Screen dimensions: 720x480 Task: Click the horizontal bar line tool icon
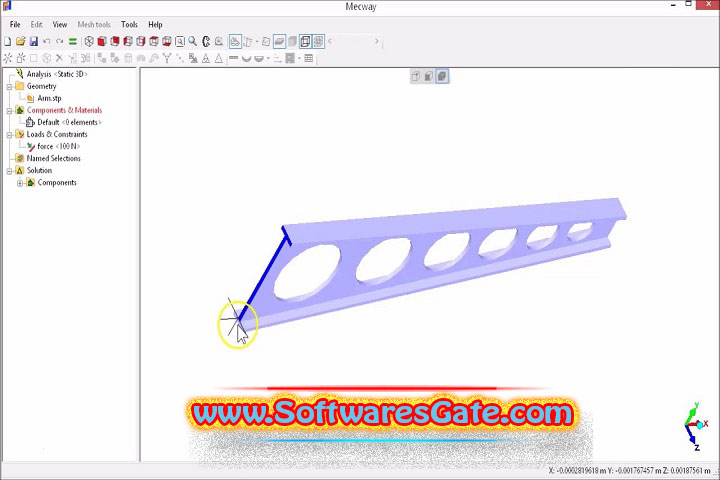pos(233,58)
